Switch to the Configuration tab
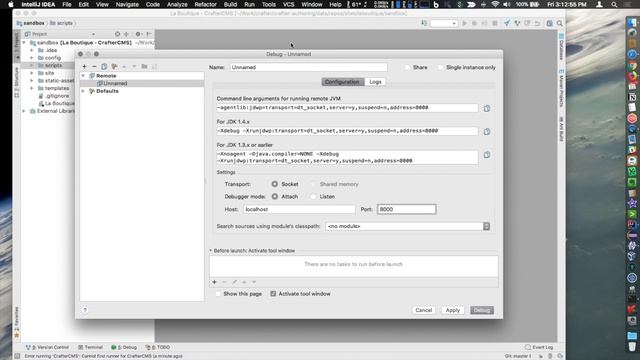640x360 pixels. point(342,82)
